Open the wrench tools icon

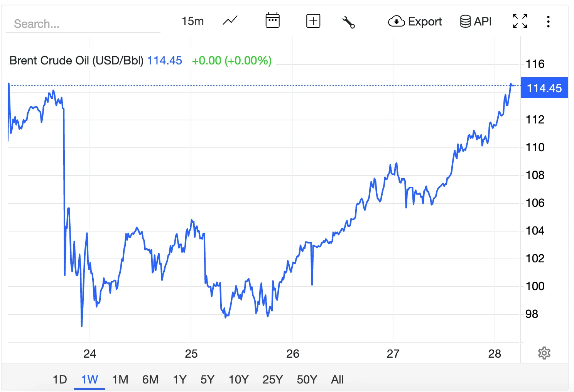pos(348,22)
